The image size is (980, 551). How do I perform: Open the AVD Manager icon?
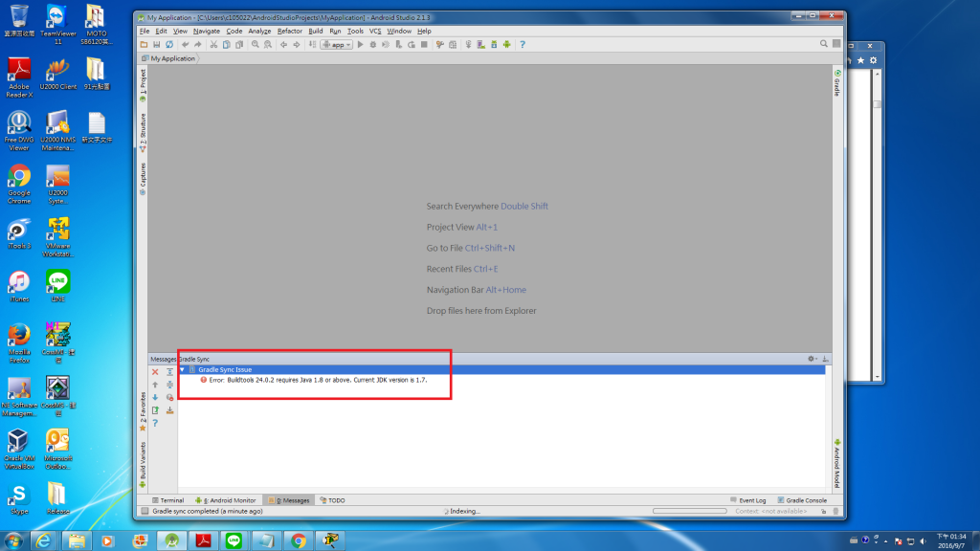pyautogui.click(x=480, y=44)
